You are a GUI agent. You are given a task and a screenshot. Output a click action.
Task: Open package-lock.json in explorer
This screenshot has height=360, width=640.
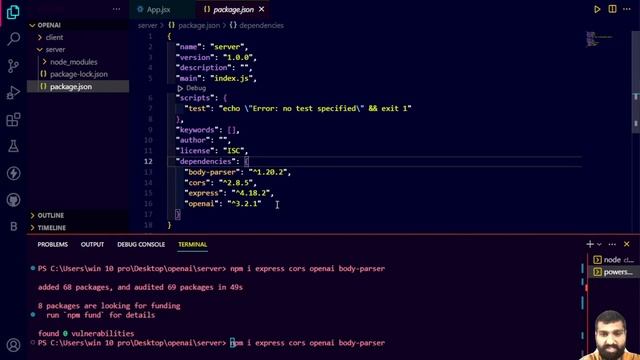click(79, 74)
